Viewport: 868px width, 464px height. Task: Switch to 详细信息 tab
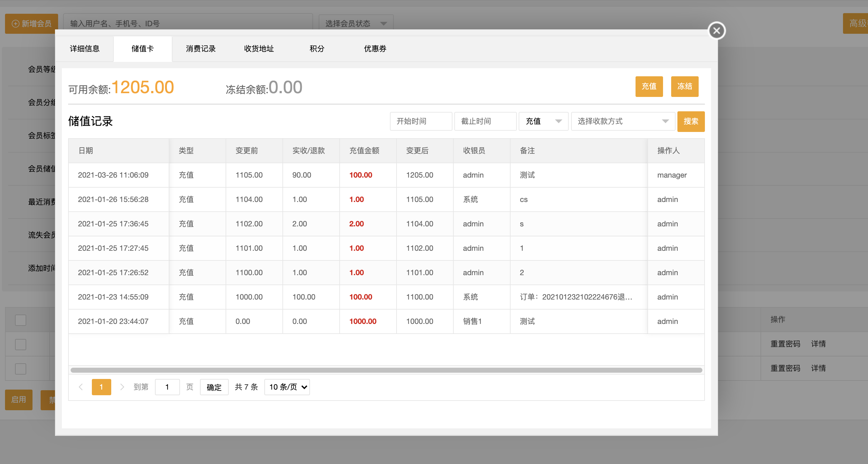click(x=85, y=49)
